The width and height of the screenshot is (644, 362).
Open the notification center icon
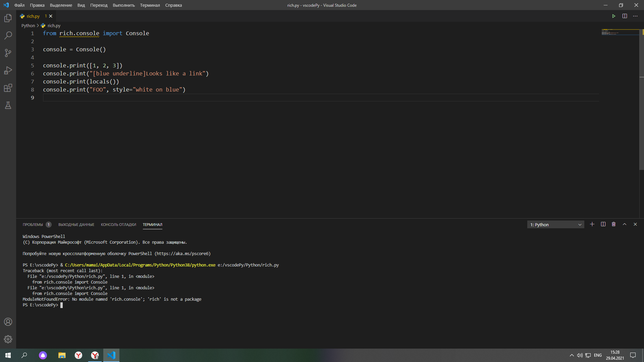(633, 355)
